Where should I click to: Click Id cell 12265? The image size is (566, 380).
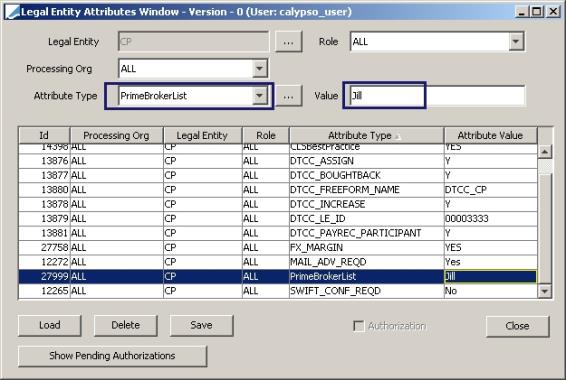(x=44, y=291)
